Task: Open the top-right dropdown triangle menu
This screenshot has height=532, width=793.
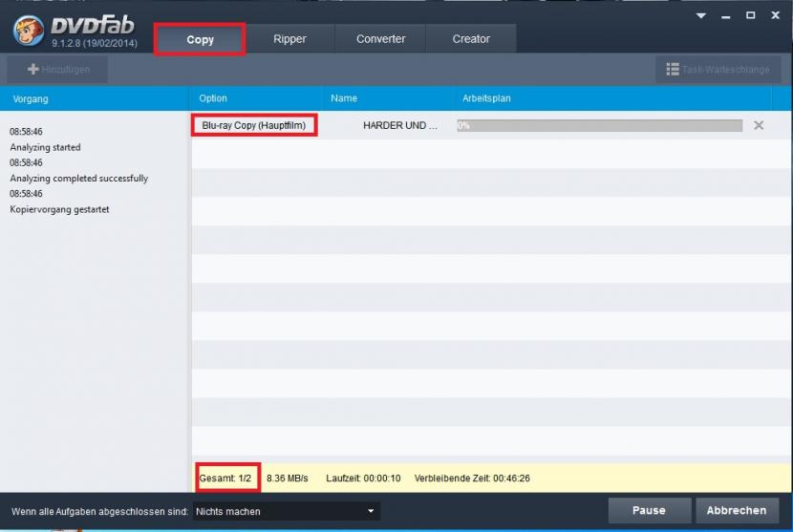Action: [701, 15]
